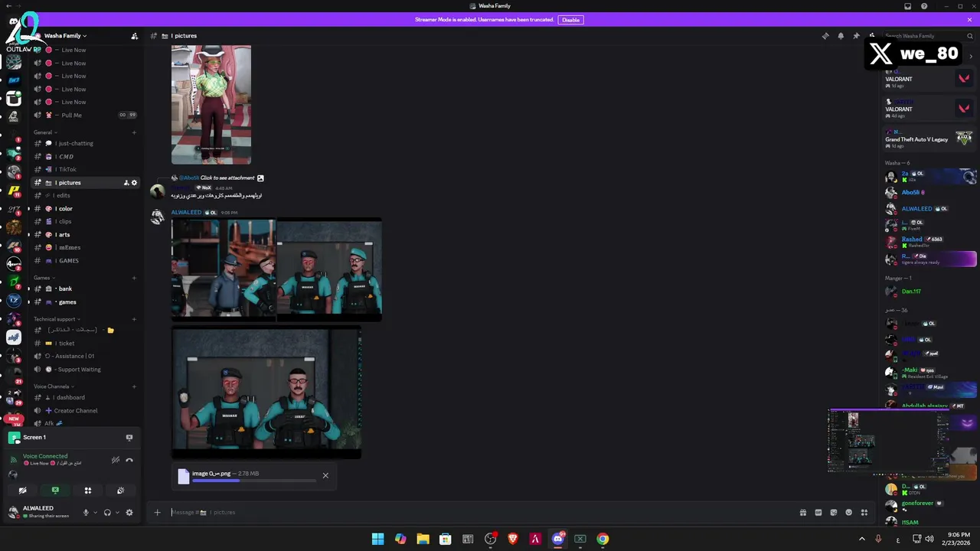Open the color channel
Viewport: 980px width, 551px height.
click(85, 209)
